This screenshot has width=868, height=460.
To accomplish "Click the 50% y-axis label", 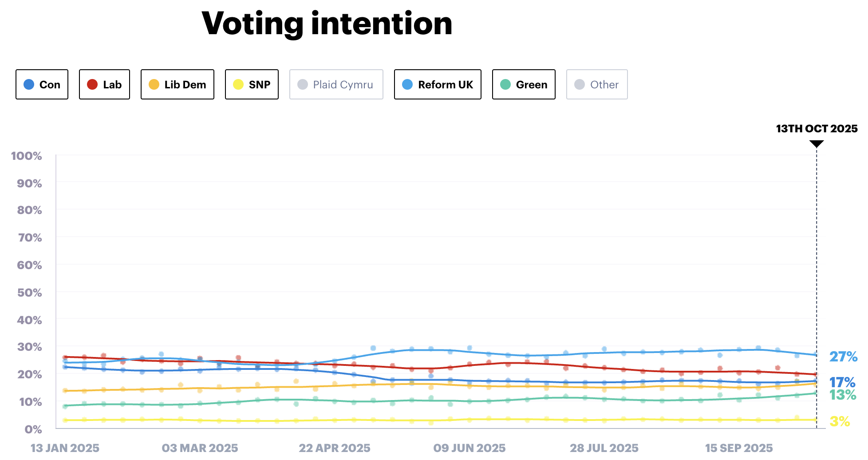I will [x=29, y=293].
